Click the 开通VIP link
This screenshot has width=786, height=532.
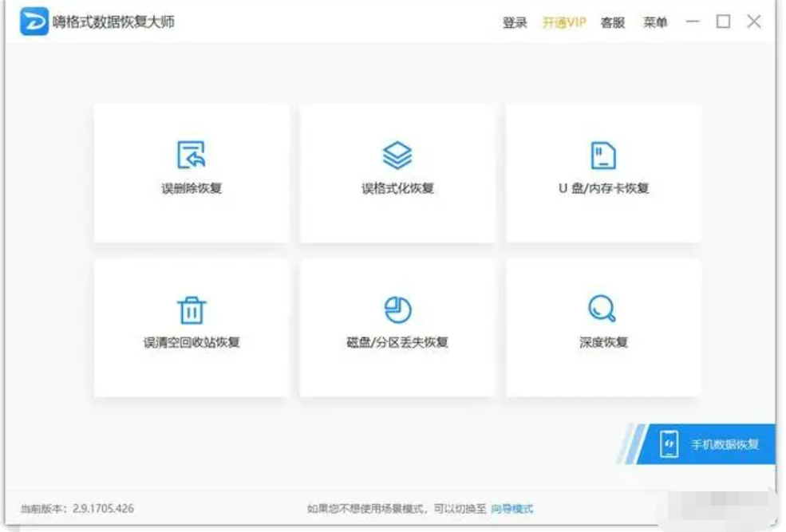[564, 23]
